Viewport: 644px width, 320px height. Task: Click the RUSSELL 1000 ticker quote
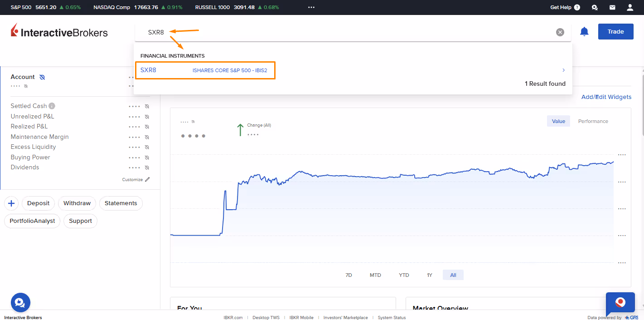coord(237,7)
